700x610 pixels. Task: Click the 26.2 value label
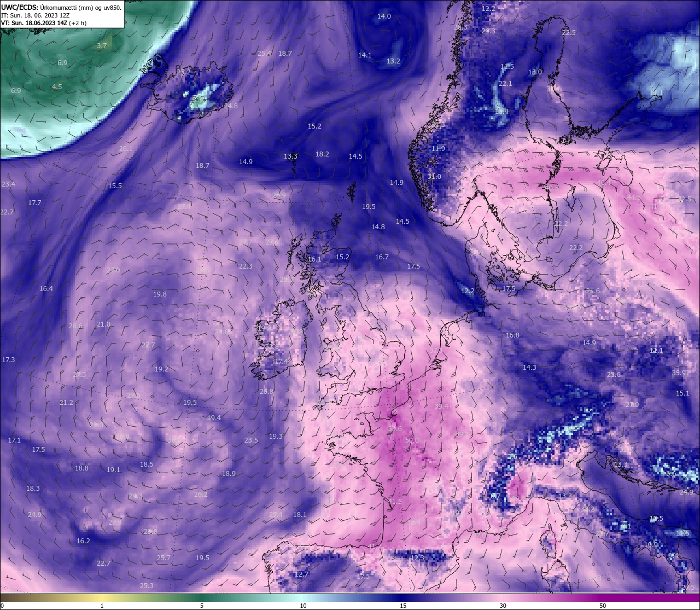pos(201,495)
